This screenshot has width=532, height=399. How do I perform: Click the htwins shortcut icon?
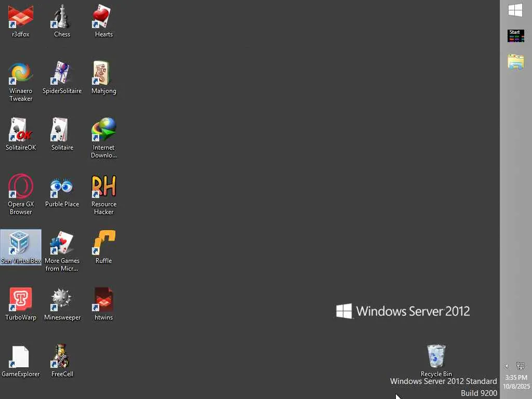pos(103,304)
